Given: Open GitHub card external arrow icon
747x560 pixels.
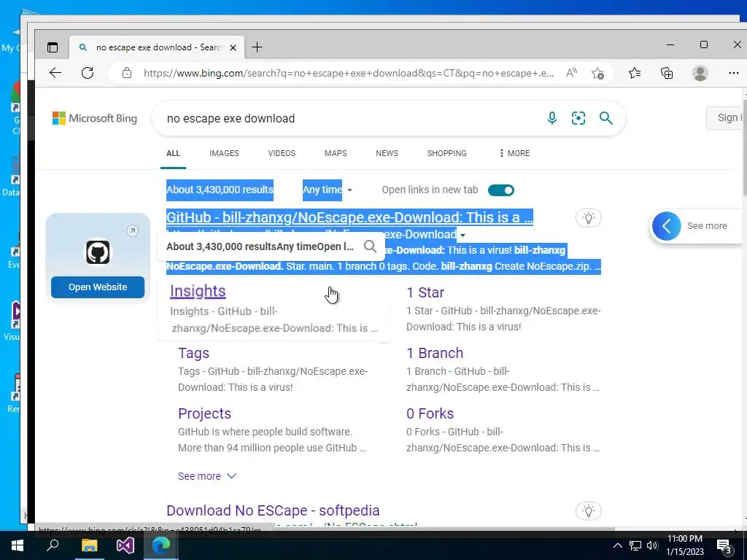Looking at the screenshot, I should (133, 231).
